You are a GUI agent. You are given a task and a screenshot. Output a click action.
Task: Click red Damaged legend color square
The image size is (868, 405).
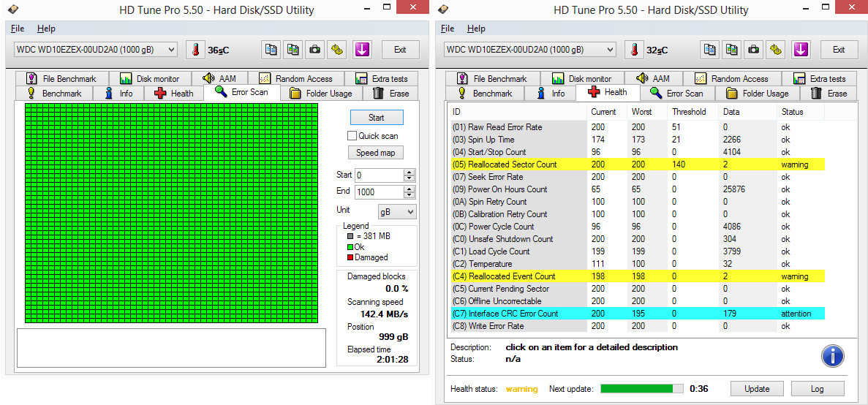pos(350,257)
